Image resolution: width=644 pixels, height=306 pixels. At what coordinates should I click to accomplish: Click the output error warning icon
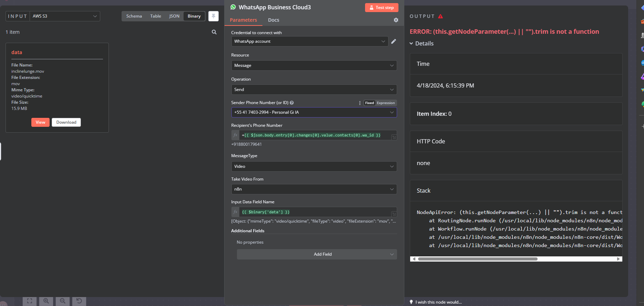pyautogui.click(x=440, y=16)
